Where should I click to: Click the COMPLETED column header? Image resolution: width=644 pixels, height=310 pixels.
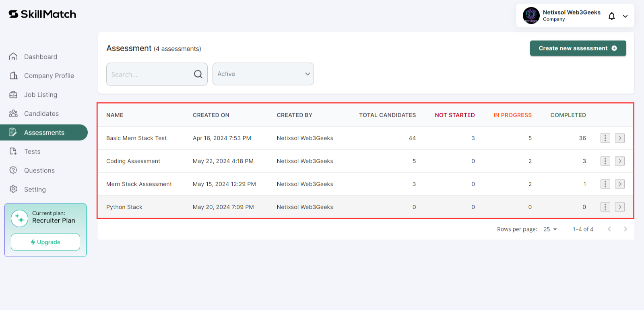coord(568,115)
